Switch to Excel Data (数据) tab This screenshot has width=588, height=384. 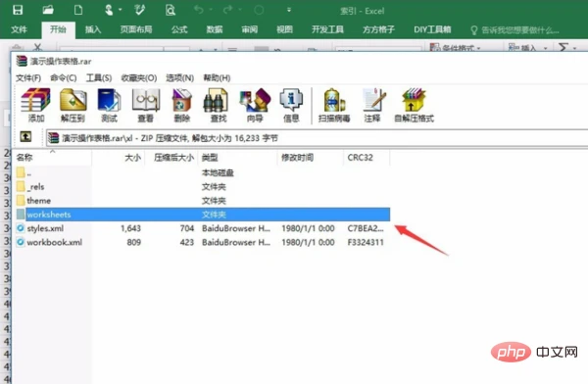coord(215,29)
